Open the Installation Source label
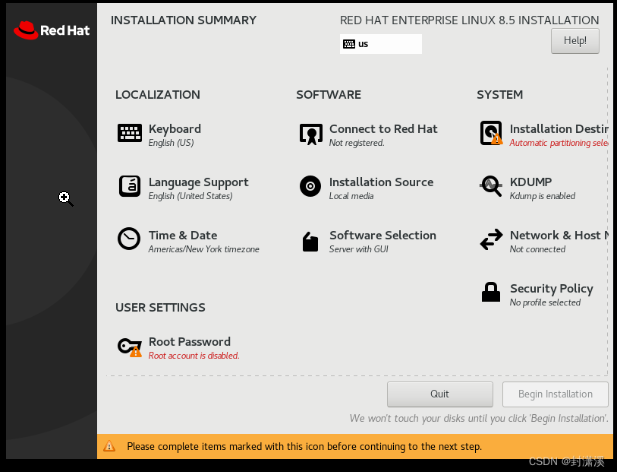The image size is (620, 472). click(381, 182)
